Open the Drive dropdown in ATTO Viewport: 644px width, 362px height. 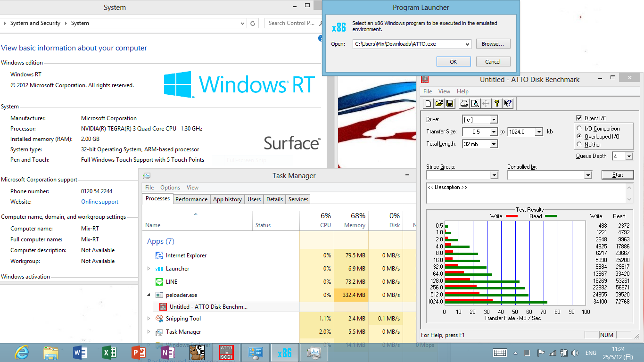[493, 120]
